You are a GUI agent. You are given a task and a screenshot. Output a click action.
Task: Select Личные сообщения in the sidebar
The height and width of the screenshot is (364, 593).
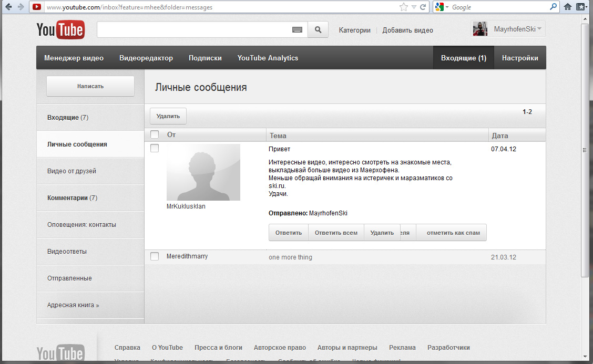90,144
